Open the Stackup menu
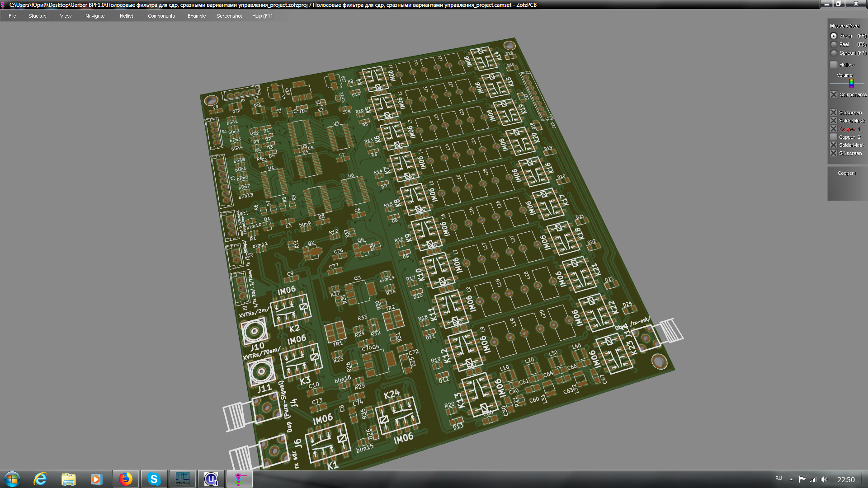This screenshot has height=488, width=868. (x=37, y=16)
